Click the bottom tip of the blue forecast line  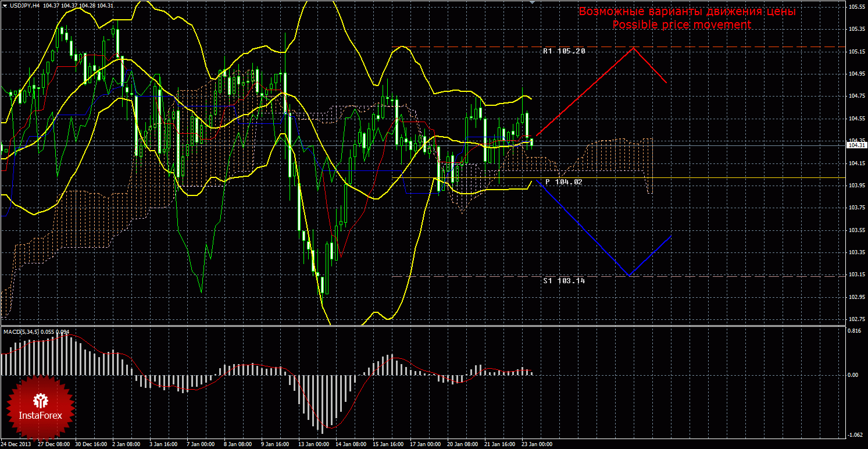[x=628, y=275]
